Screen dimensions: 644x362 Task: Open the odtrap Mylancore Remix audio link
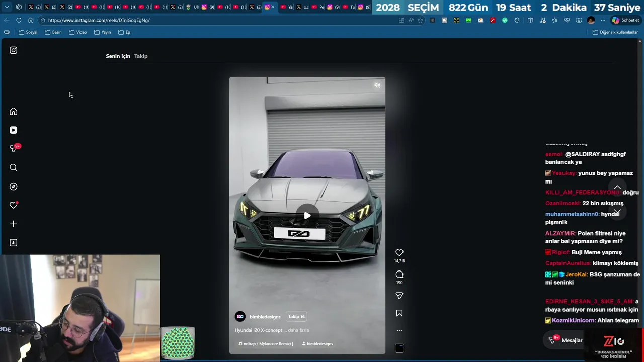coord(266,344)
